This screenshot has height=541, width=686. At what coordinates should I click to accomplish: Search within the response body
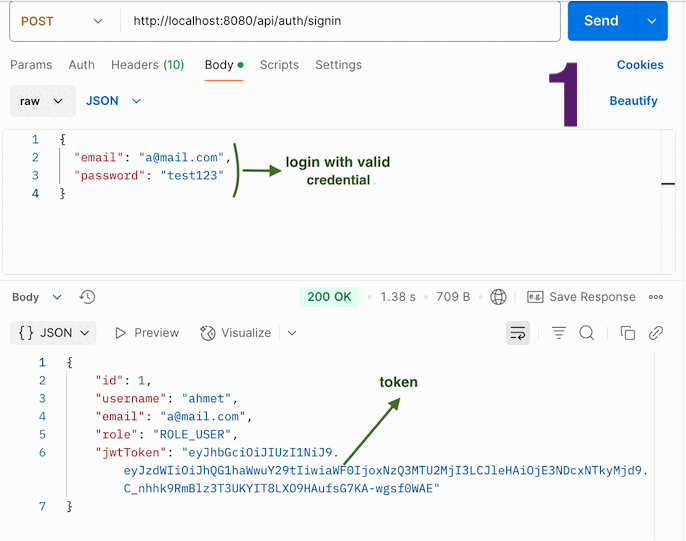(x=587, y=333)
